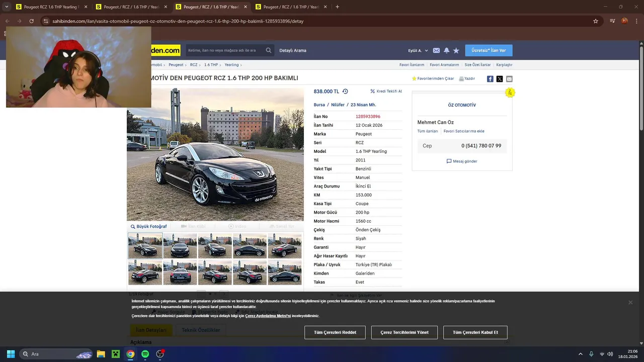
Task: Show hidden system tray icons
Action: [580, 354]
